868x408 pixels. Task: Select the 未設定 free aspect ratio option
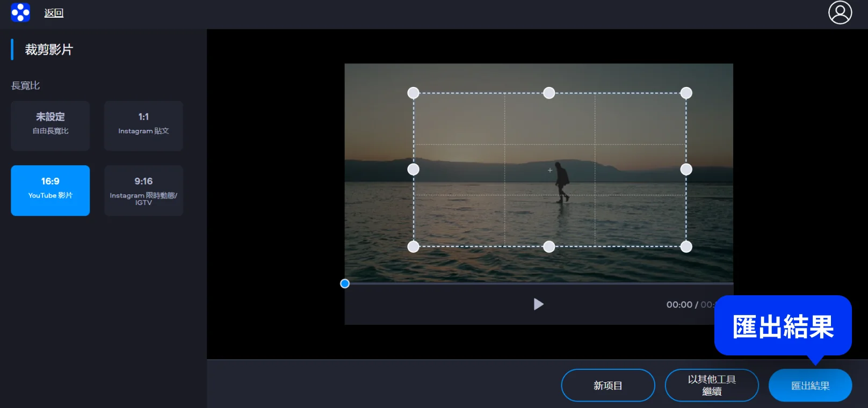(50, 126)
